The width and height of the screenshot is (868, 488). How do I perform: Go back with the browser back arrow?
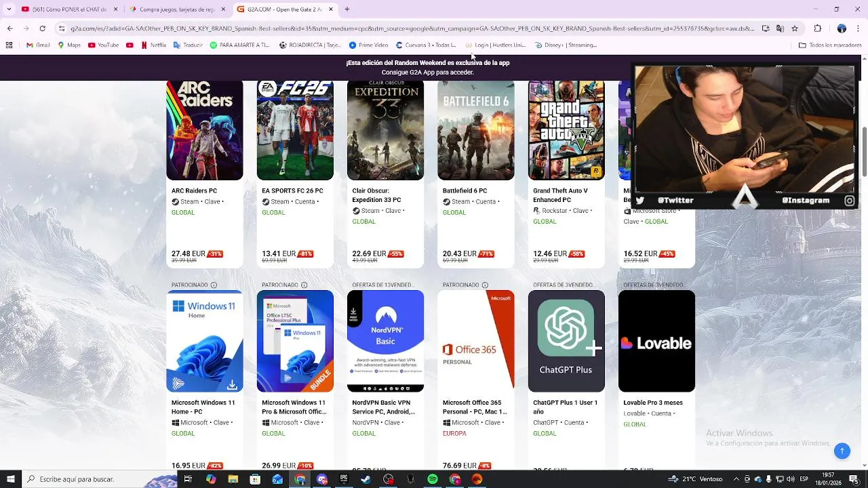coord(9,28)
